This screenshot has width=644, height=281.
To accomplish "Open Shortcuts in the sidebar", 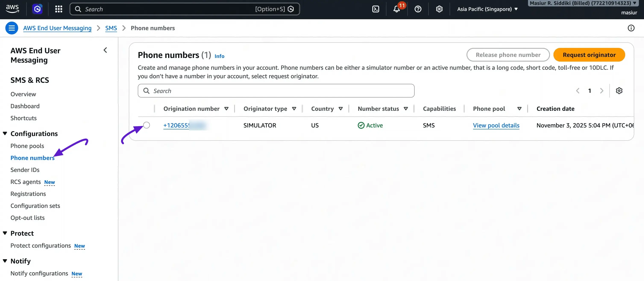I will 23,118.
